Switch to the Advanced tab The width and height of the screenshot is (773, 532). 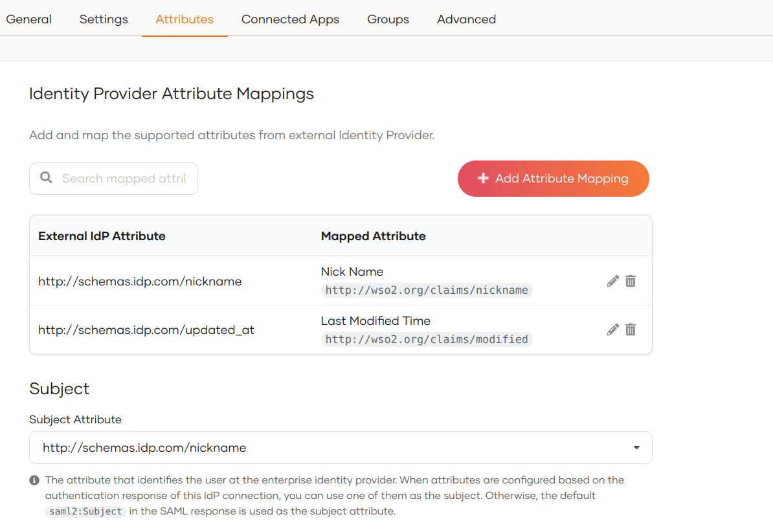click(466, 19)
